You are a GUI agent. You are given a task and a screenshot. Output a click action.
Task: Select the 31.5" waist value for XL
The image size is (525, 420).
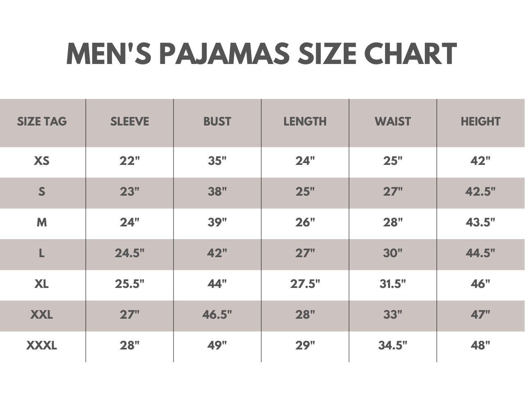tap(393, 284)
